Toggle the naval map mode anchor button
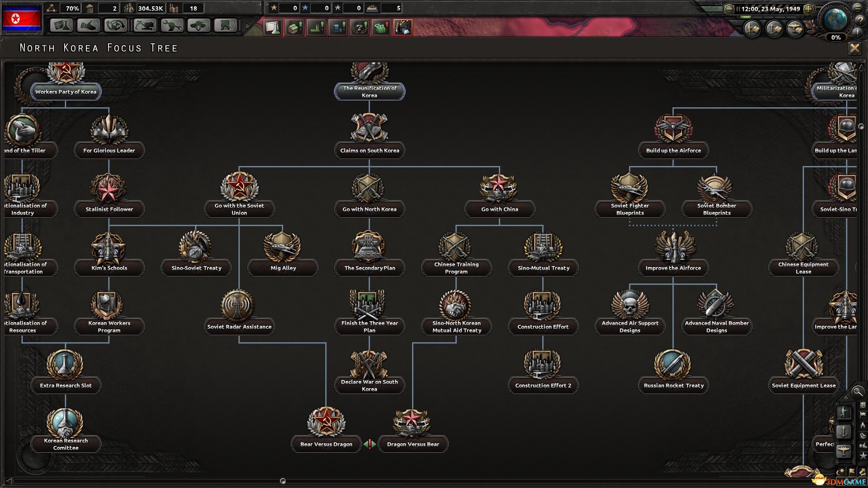Screen dimensions: 868x488 click(844, 432)
